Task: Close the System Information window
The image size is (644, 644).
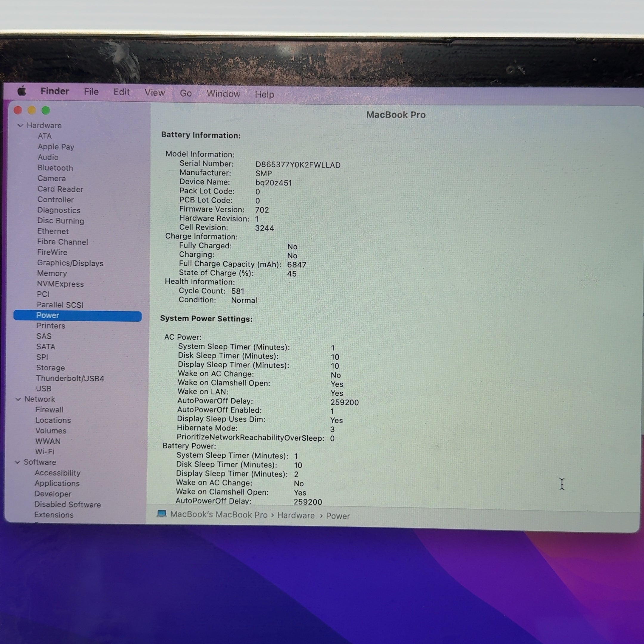Action: coord(18,110)
